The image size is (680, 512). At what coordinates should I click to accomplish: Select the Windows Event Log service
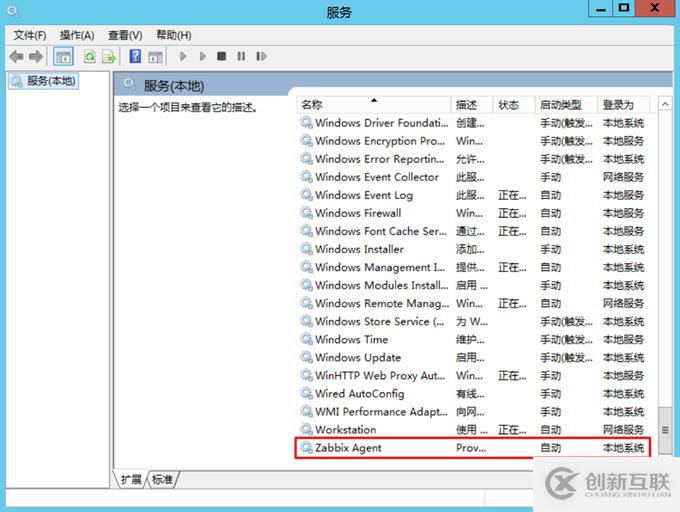[473, 195]
